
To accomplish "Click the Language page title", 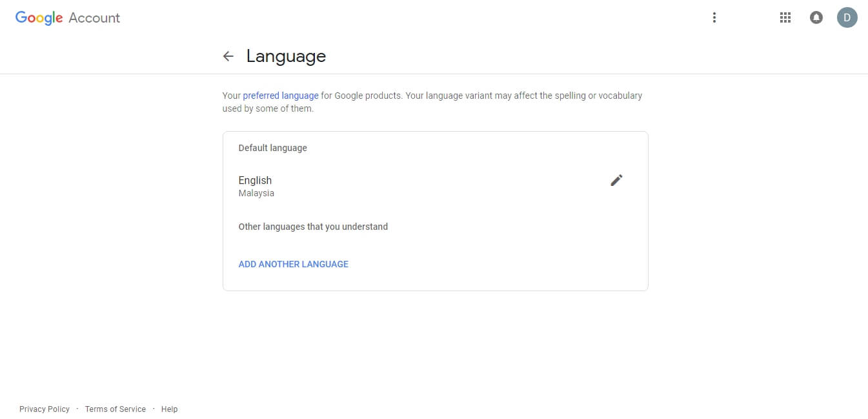I will click(286, 56).
